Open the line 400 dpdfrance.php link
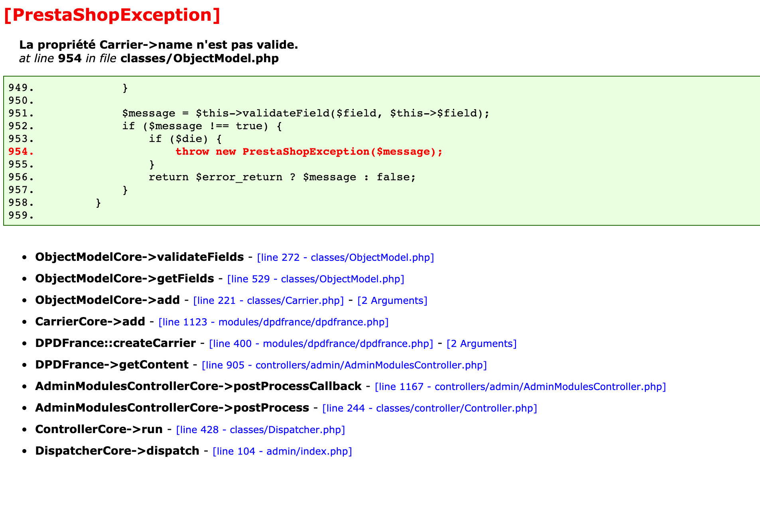Viewport: 760px width, 532px height. coord(321,344)
